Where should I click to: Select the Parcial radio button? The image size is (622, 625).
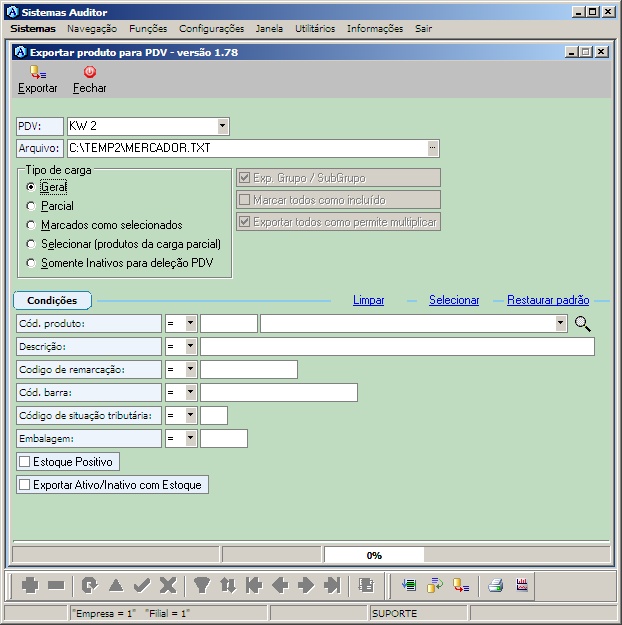(32, 206)
